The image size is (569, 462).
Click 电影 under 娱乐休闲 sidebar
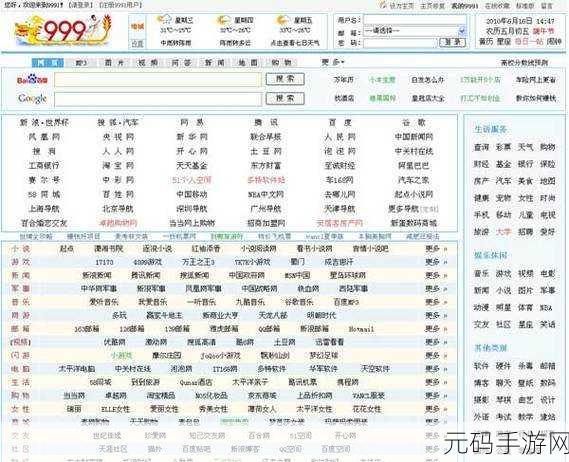click(548, 274)
